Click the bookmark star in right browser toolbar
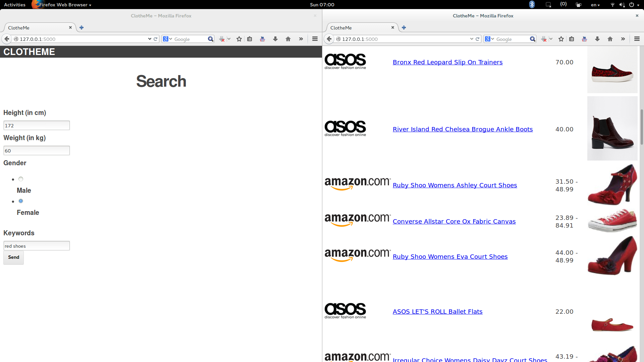The height and width of the screenshot is (362, 644). [561, 39]
